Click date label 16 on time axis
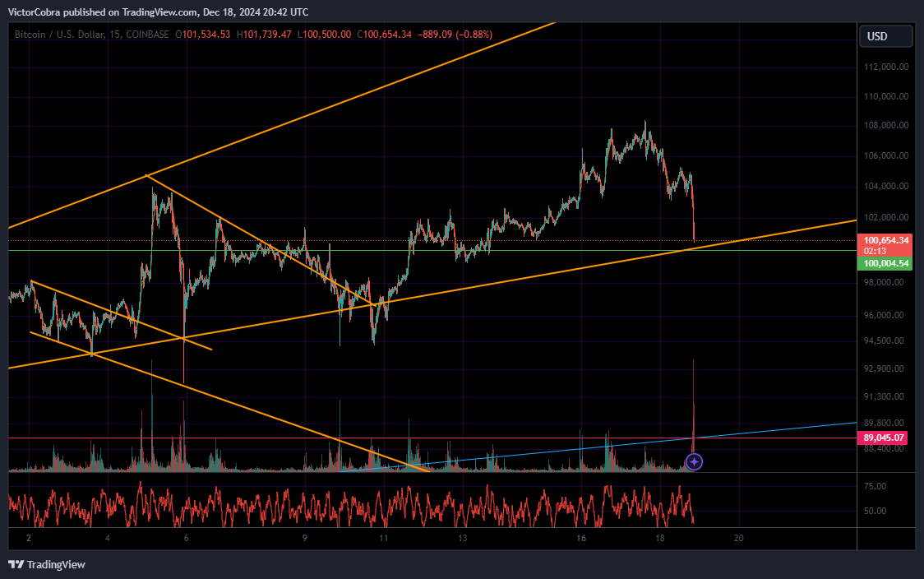924x579 pixels. 581,538
